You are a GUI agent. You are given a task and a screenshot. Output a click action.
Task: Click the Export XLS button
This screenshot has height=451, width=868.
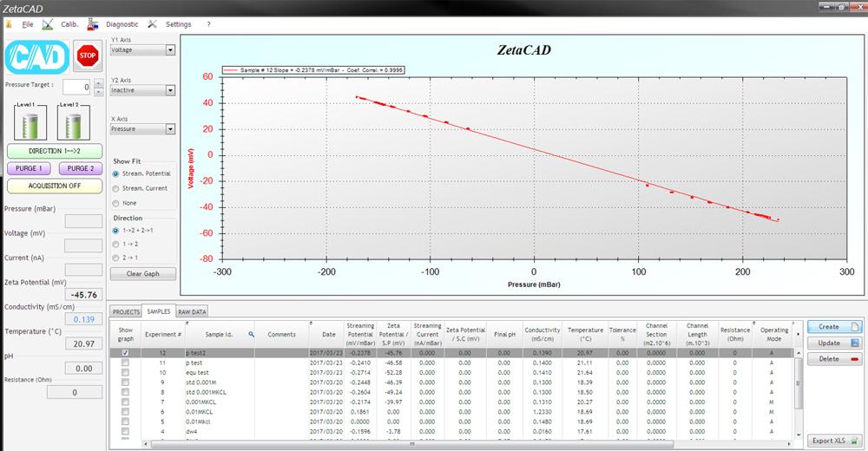[x=834, y=441]
